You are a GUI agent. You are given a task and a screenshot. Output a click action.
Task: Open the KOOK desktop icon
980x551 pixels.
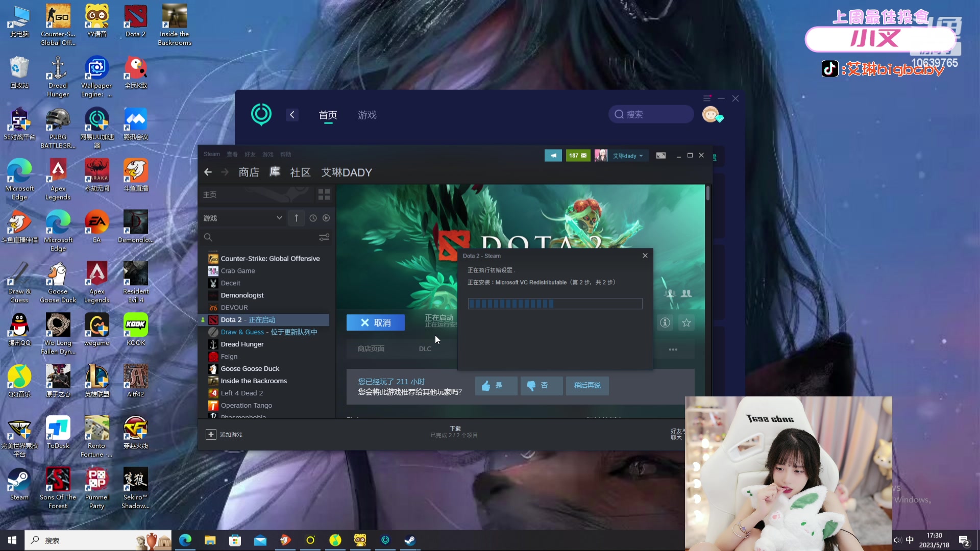[135, 330]
